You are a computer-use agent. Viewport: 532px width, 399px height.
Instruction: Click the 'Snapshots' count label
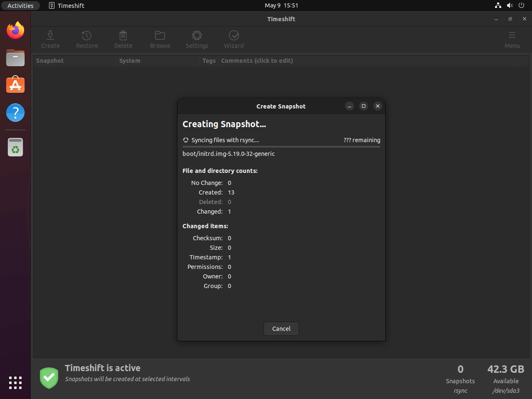460,381
